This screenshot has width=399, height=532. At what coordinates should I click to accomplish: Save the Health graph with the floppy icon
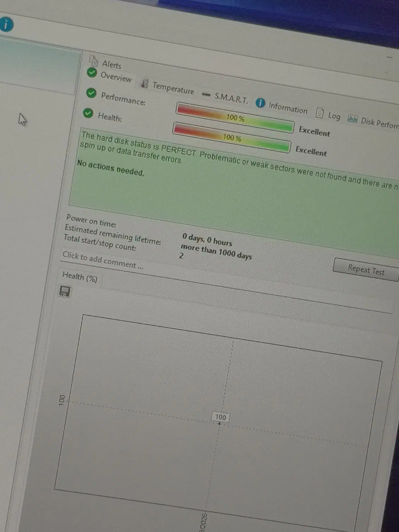click(x=65, y=291)
